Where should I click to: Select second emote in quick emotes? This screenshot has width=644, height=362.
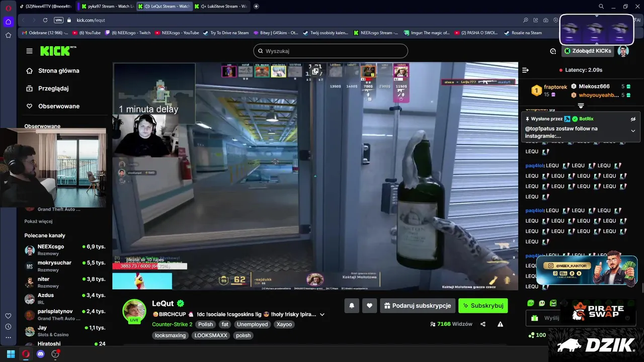[542, 303]
